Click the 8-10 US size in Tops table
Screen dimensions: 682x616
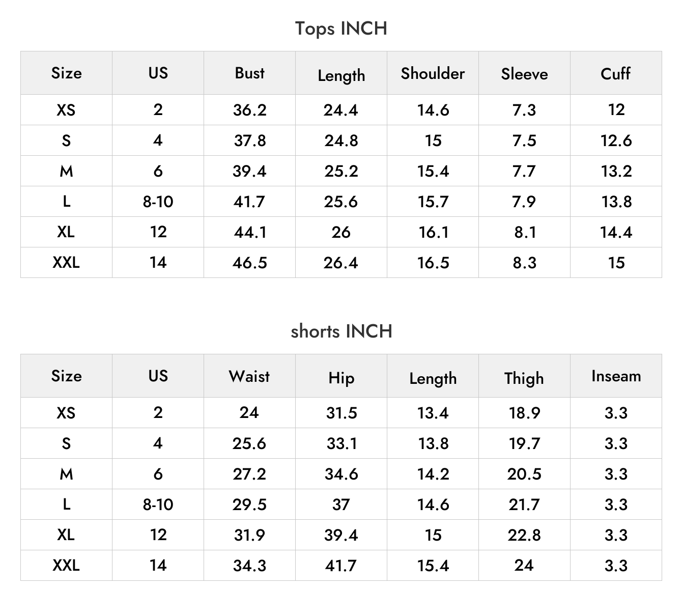click(158, 202)
